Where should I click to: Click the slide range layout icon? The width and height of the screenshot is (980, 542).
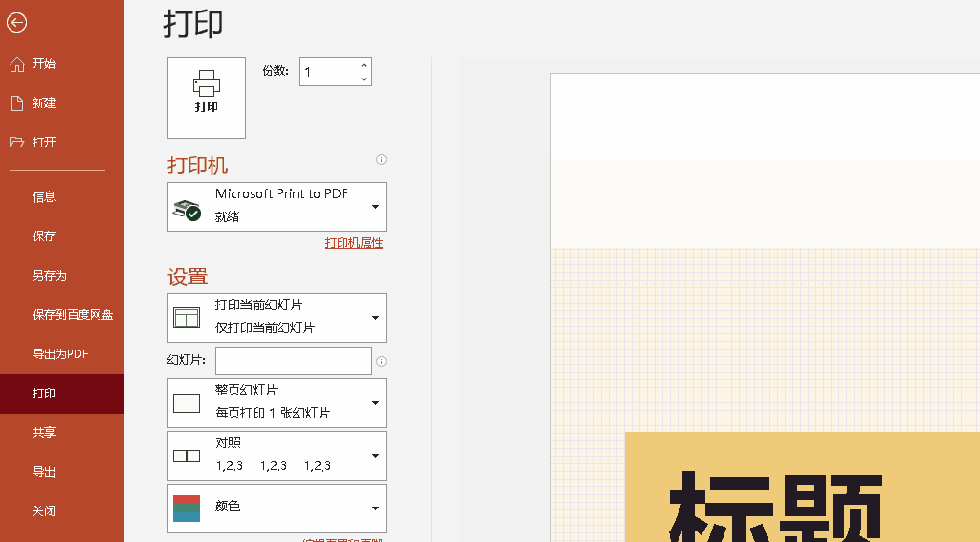187,318
